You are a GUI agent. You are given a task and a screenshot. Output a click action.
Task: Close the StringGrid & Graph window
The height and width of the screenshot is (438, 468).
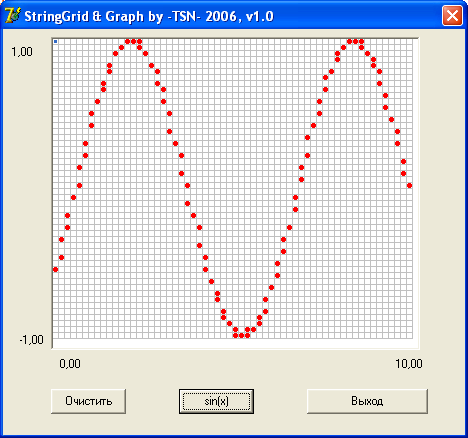coord(452,16)
